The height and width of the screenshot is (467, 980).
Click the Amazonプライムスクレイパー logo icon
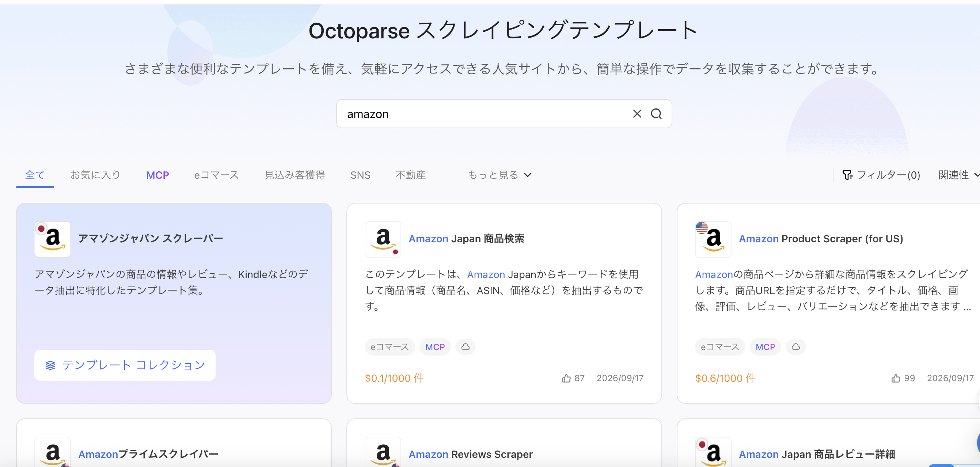click(x=53, y=452)
